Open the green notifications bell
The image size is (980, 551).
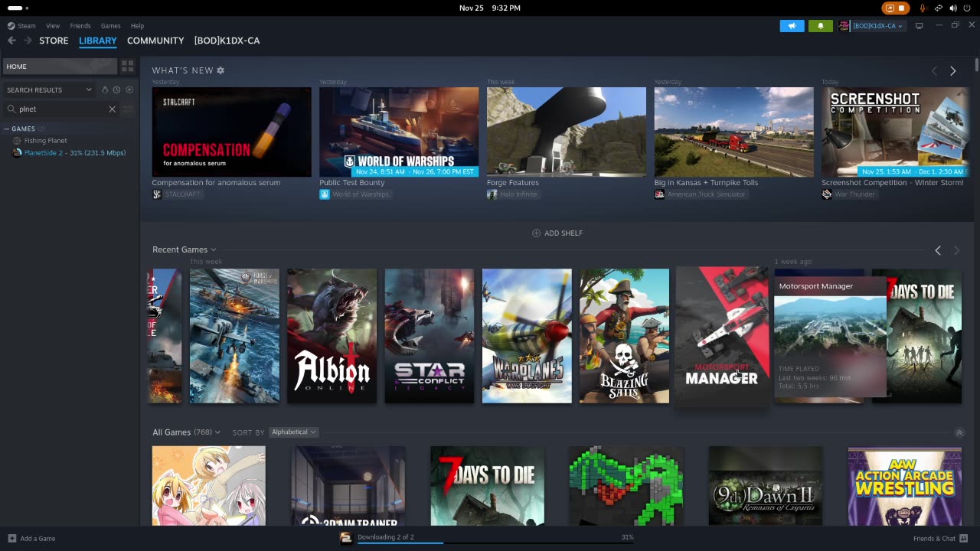(x=820, y=25)
